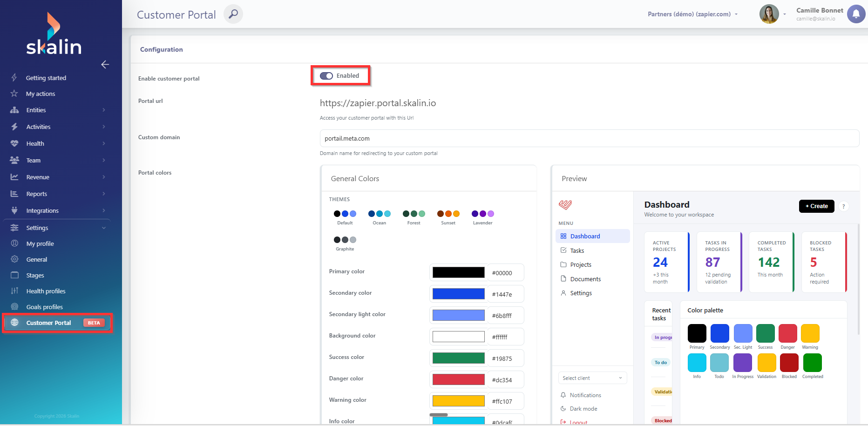Open the Select client dropdown
The image size is (868, 426).
(592, 378)
